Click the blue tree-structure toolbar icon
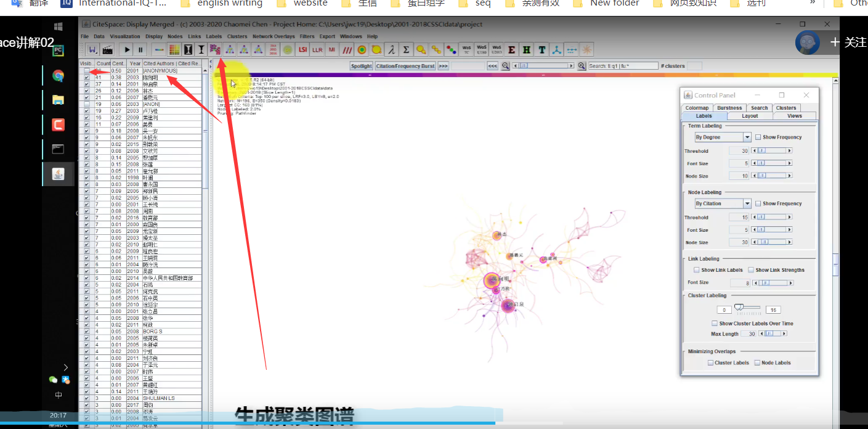This screenshot has height=429, width=868. point(556,49)
